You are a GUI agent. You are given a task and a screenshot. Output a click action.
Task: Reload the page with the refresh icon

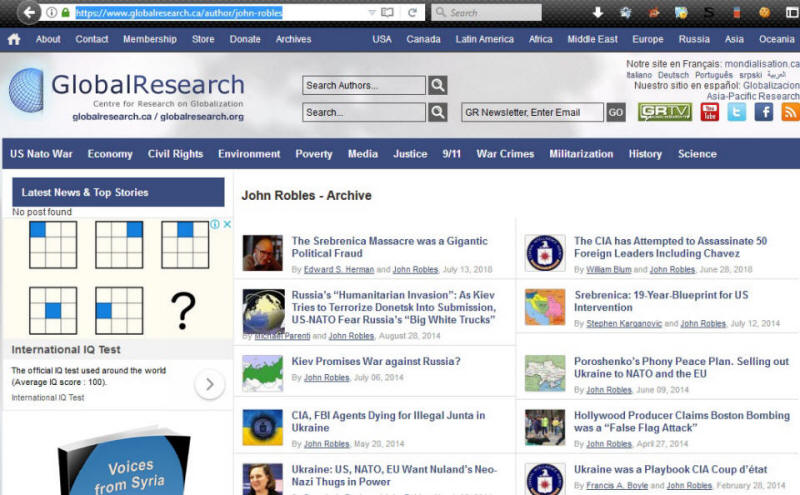tap(412, 13)
